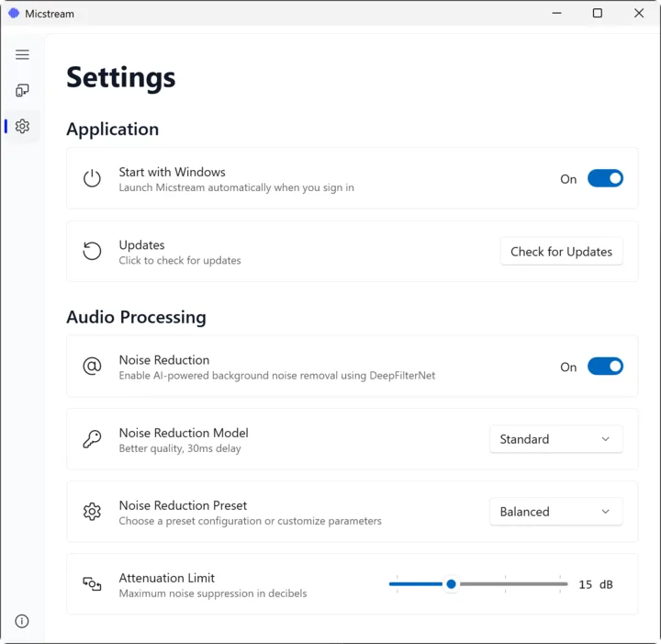Click 'Maximum noise suppression in decibels' text
This screenshot has width=661, height=644.
pyautogui.click(x=213, y=593)
